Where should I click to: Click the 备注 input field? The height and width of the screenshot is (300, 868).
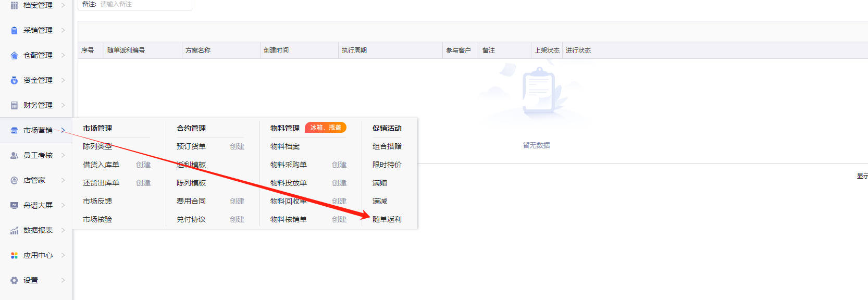(143, 4)
